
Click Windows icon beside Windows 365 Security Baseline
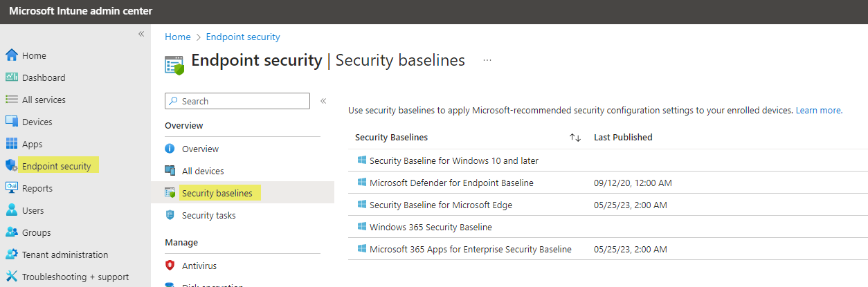(361, 227)
